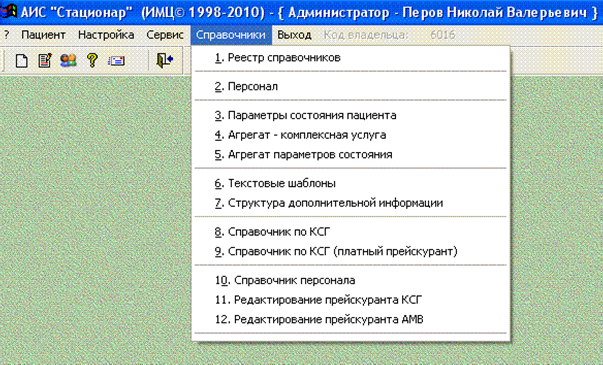The height and width of the screenshot is (365, 603).
Task: Open the Настройка menu
Action: tap(106, 35)
